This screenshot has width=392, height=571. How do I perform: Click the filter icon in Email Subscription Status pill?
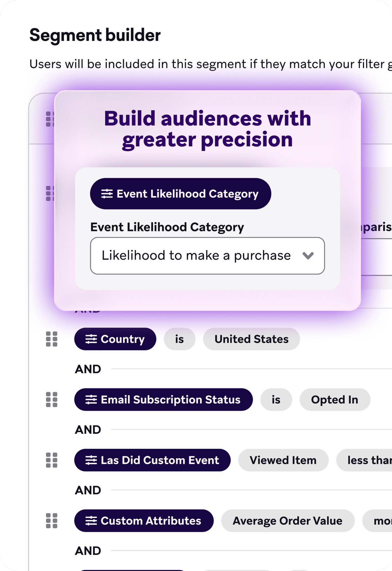(91, 399)
